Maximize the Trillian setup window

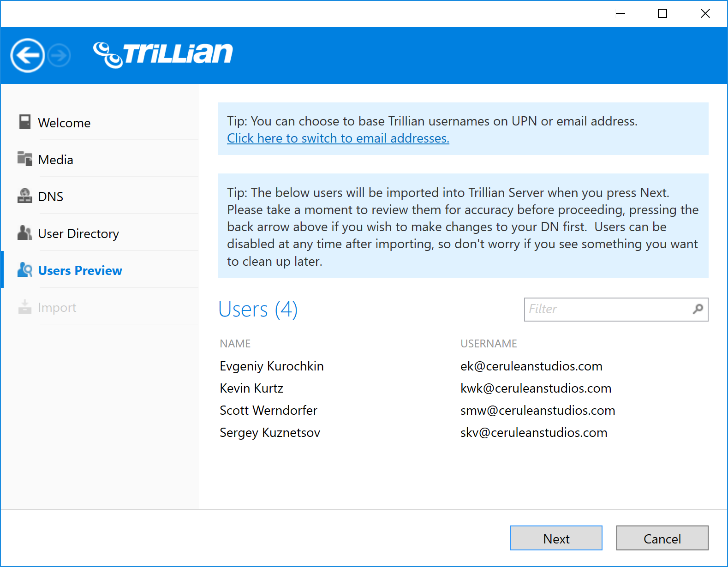pyautogui.click(x=662, y=13)
